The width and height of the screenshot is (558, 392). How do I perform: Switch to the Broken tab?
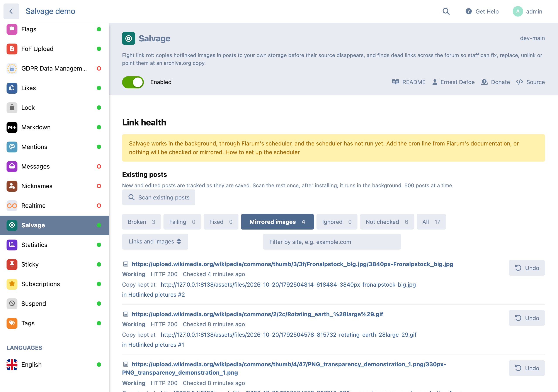click(x=141, y=222)
